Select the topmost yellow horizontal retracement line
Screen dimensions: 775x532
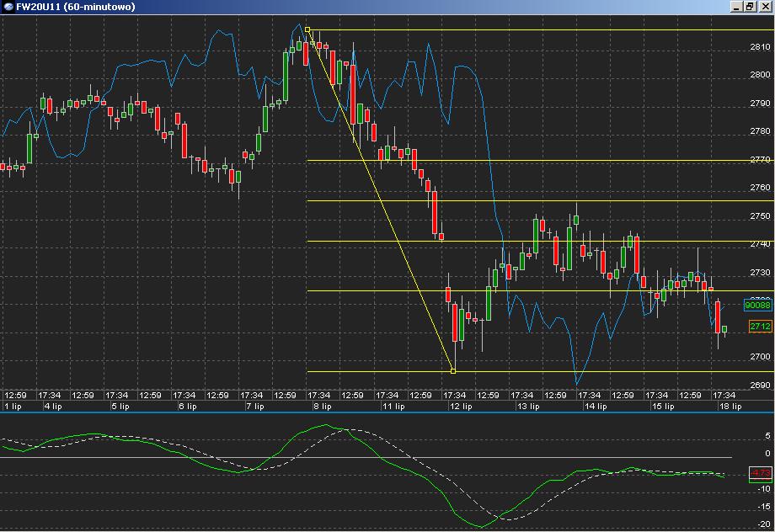click(539, 30)
